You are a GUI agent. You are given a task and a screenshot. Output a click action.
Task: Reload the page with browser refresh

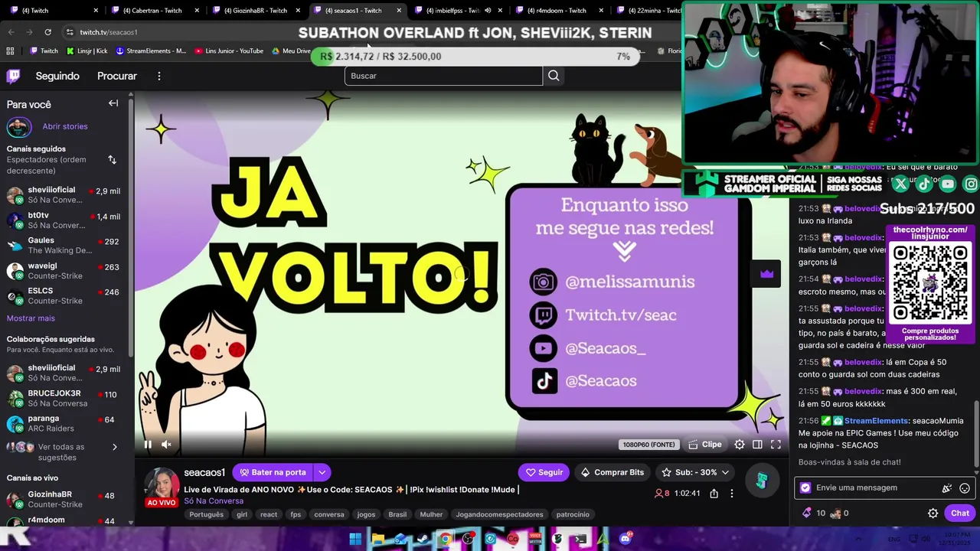[x=47, y=32]
